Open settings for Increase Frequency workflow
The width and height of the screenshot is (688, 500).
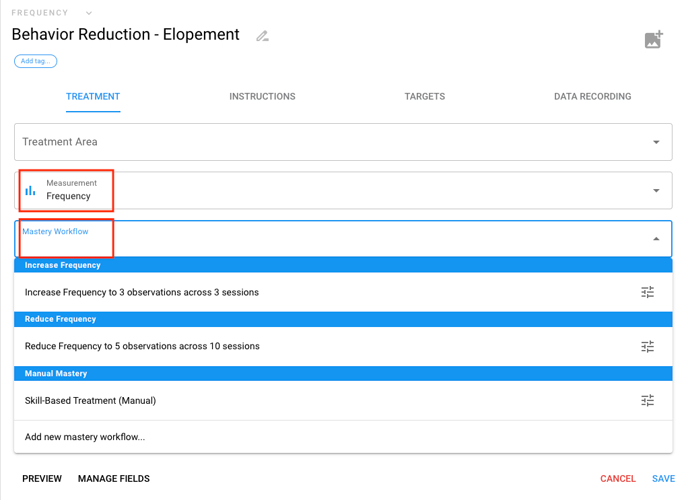[x=647, y=293]
